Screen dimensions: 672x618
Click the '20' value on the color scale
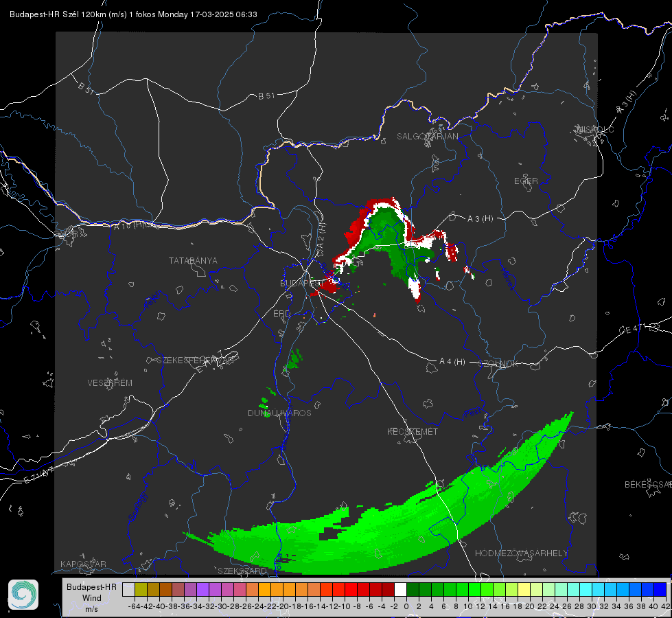pos(530,606)
